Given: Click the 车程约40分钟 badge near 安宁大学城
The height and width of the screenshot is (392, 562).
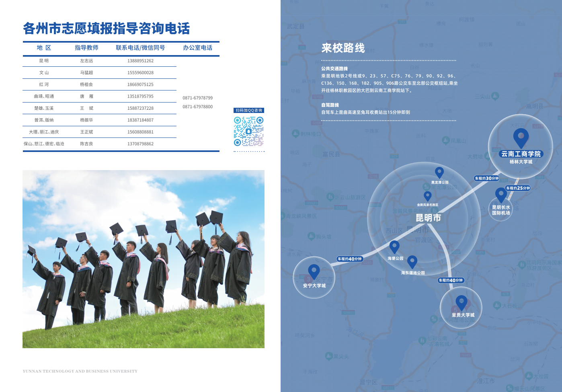Looking at the screenshot, I should click(349, 259).
